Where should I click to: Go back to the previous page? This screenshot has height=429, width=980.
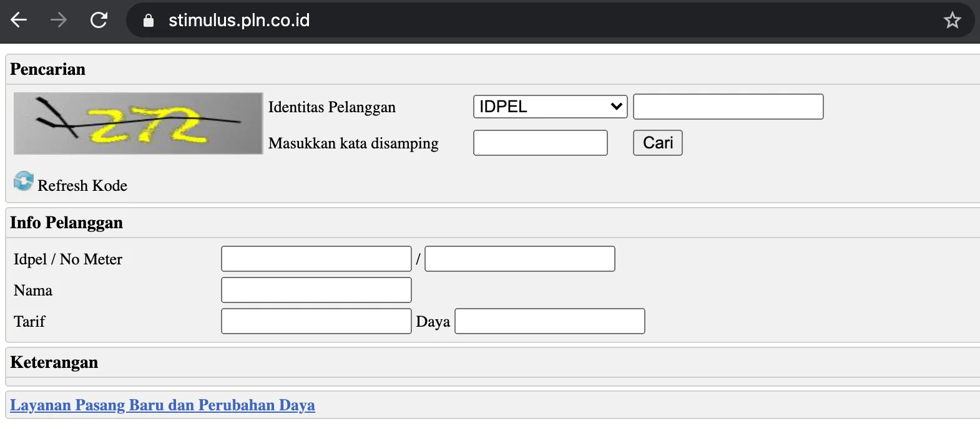tap(19, 20)
